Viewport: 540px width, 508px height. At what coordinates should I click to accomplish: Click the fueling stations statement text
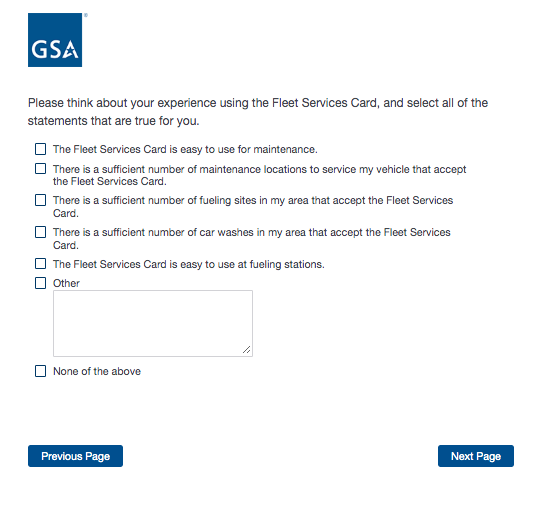click(189, 264)
